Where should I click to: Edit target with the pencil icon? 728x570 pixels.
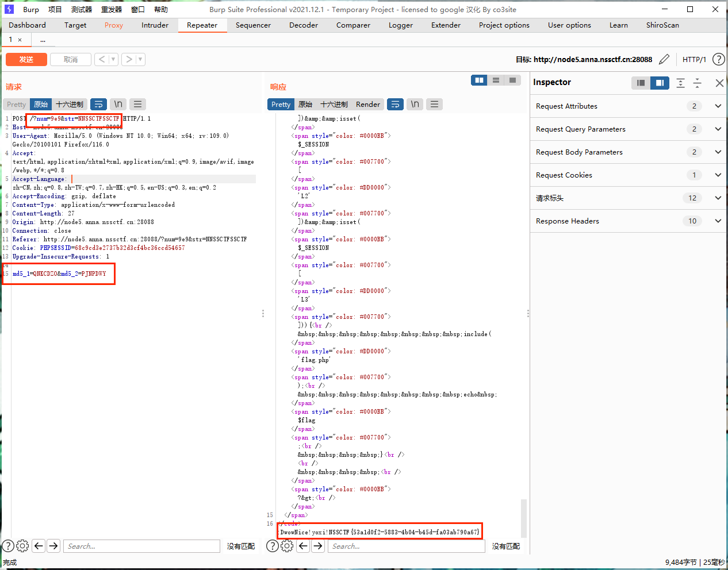pos(664,59)
